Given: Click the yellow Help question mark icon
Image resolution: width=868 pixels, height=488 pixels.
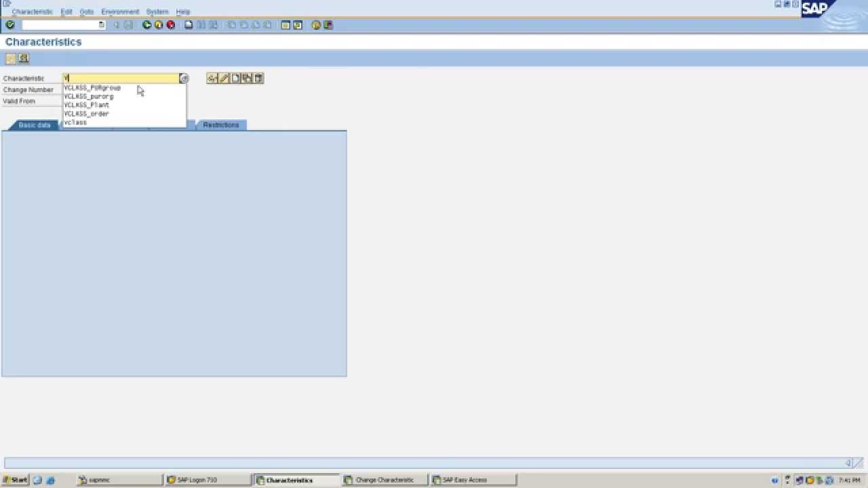Looking at the screenshot, I should (x=316, y=25).
